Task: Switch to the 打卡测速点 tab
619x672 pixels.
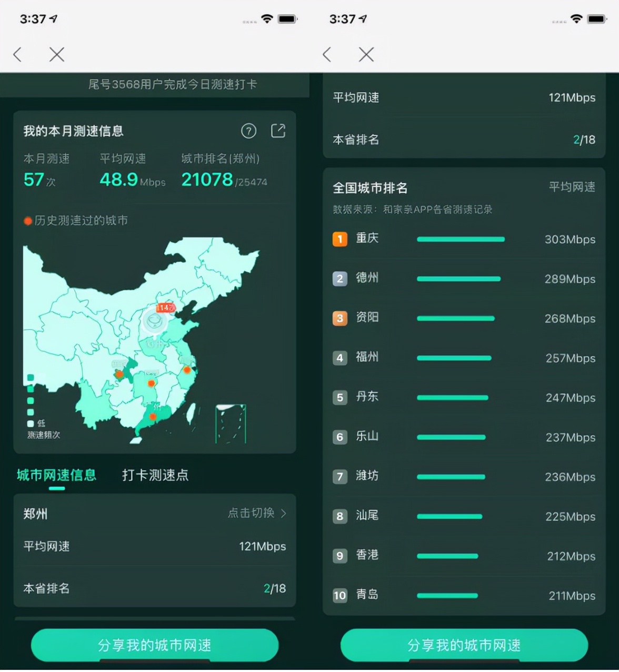Action: click(x=155, y=475)
